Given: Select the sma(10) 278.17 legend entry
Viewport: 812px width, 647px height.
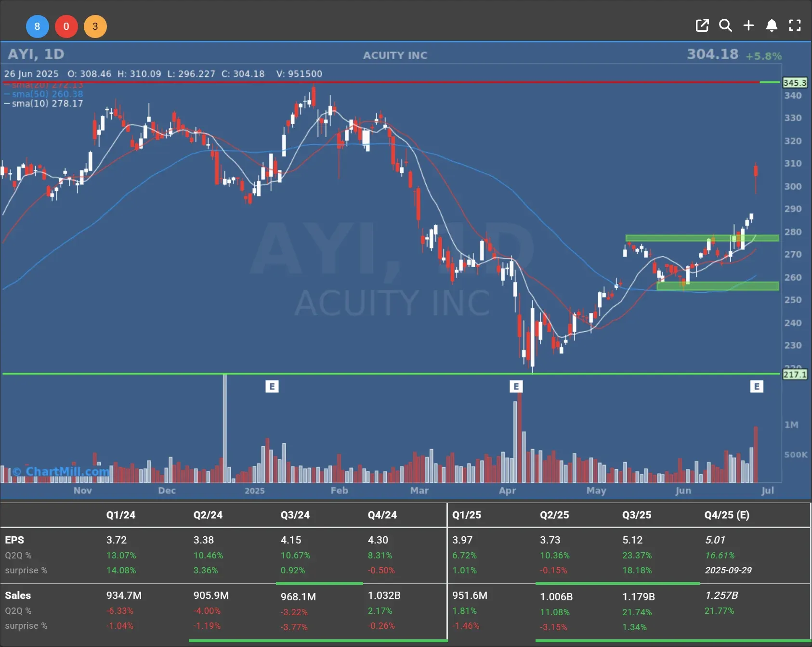Looking at the screenshot, I should [x=44, y=104].
